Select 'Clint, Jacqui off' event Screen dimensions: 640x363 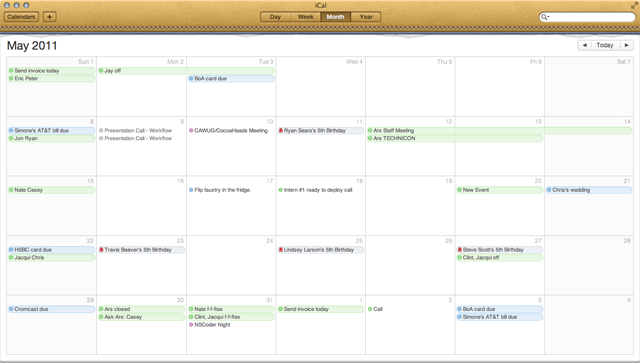[x=500, y=258]
